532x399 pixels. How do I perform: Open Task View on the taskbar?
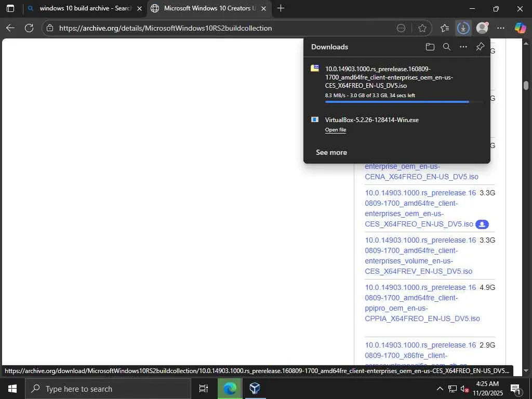(204, 389)
